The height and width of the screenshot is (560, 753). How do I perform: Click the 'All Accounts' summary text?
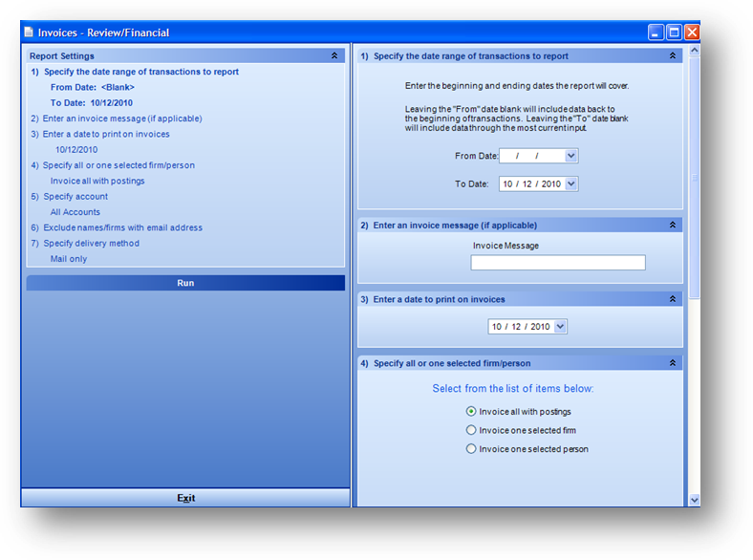pyautogui.click(x=75, y=212)
